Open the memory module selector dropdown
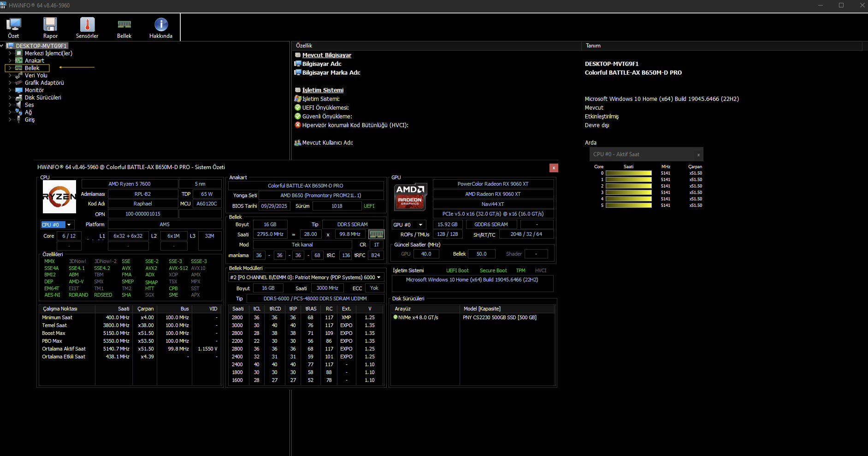The height and width of the screenshot is (456, 868). coord(379,277)
